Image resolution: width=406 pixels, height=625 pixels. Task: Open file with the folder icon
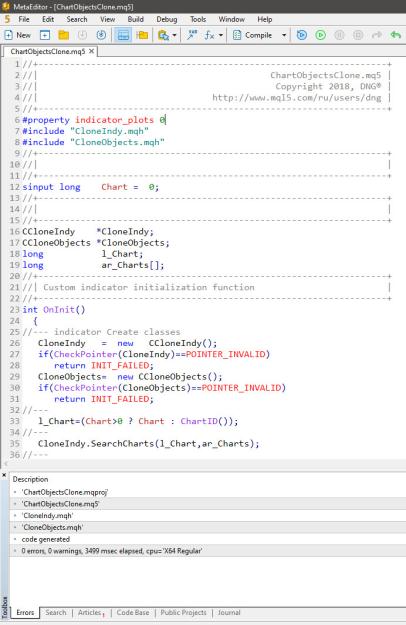[x=63, y=35]
